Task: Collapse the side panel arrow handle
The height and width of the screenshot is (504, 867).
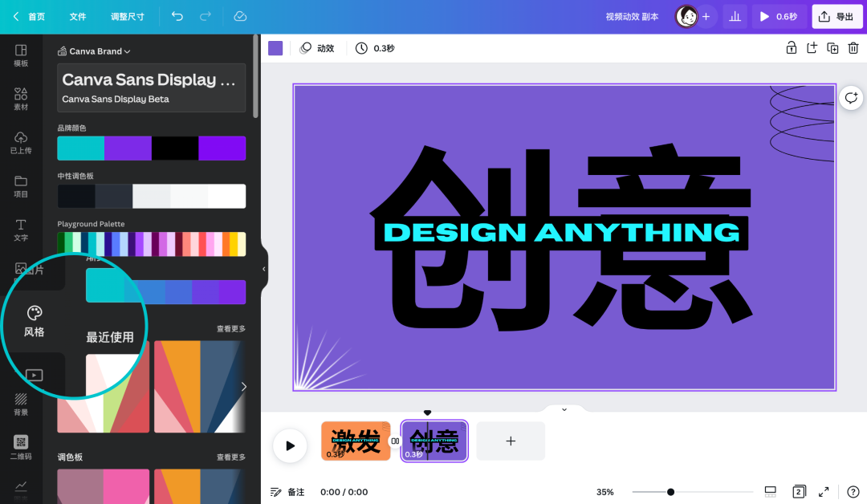Action: coord(264,269)
